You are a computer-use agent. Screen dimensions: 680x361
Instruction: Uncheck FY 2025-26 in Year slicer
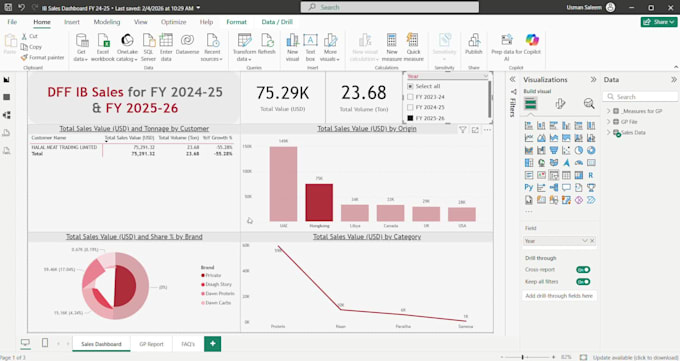(410, 118)
